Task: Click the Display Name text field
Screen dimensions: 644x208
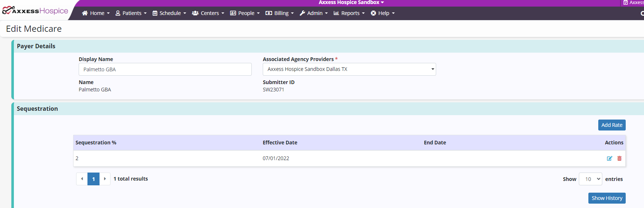Action: [x=165, y=69]
